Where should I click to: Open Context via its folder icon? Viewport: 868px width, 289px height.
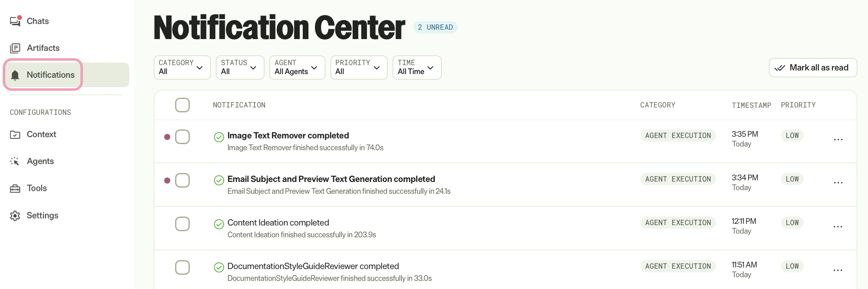coord(15,135)
